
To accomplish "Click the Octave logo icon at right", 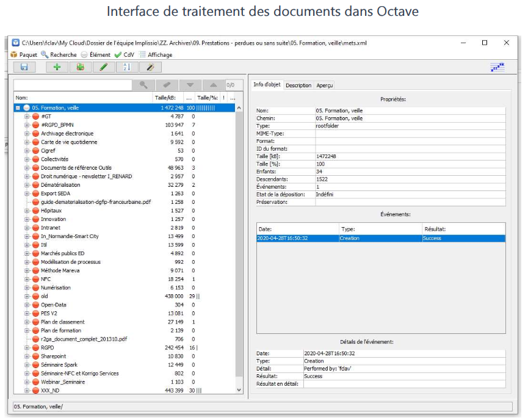I will click(497, 67).
